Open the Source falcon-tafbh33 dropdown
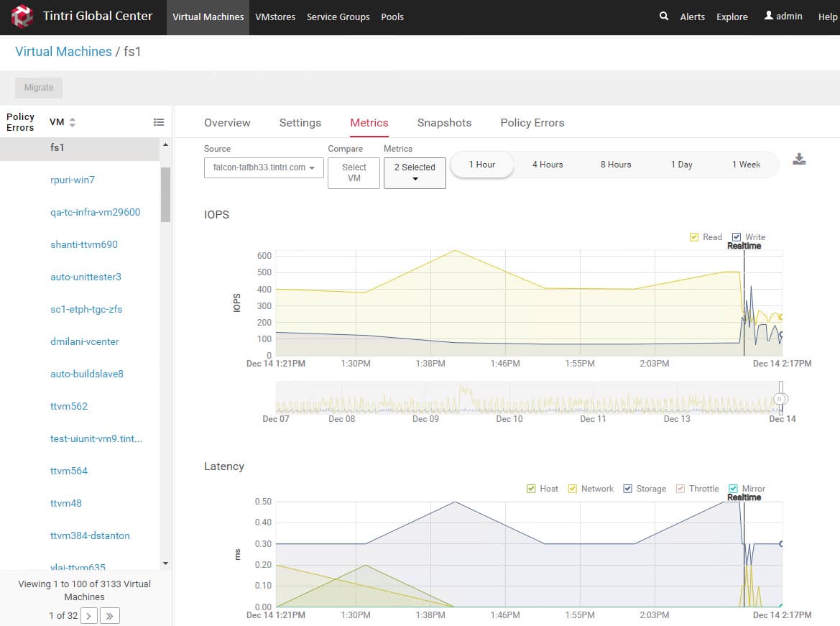The width and height of the screenshot is (840, 626). click(x=264, y=167)
